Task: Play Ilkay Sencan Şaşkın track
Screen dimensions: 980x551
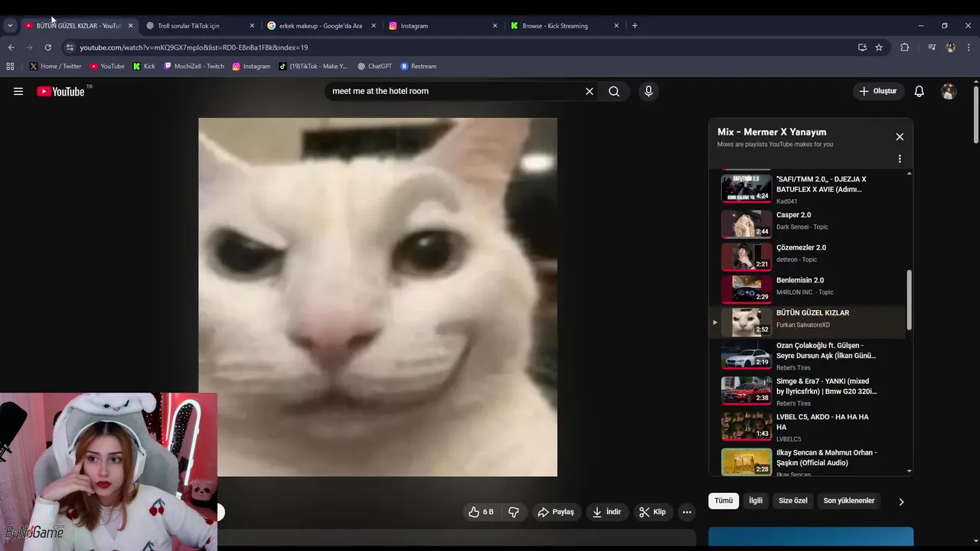Action: click(x=808, y=462)
